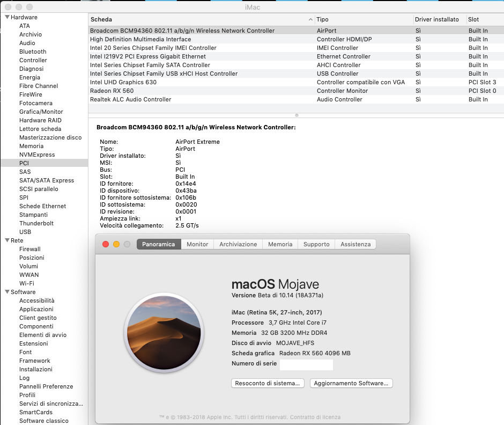Close the About This Mac window
Image resolution: width=504 pixels, height=425 pixels.
coord(106,244)
